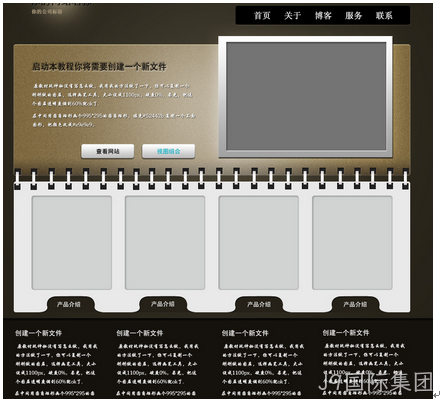Select the 服务 navigation item
The width and height of the screenshot is (444, 401).
pos(353,15)
